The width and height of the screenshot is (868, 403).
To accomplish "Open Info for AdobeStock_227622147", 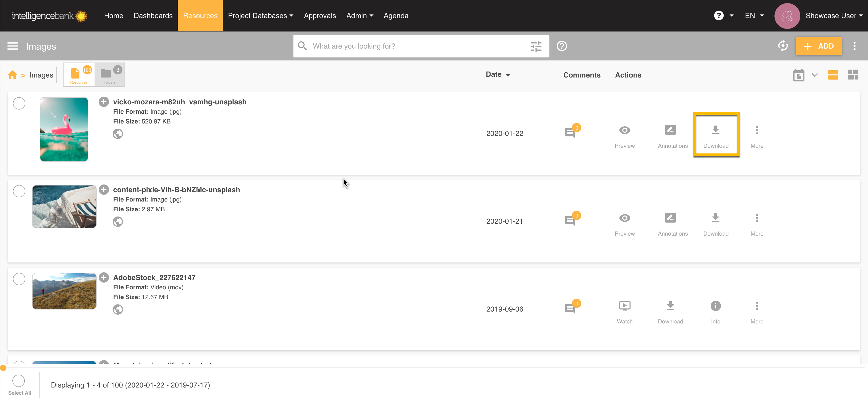I will click(x=715, y=306).
